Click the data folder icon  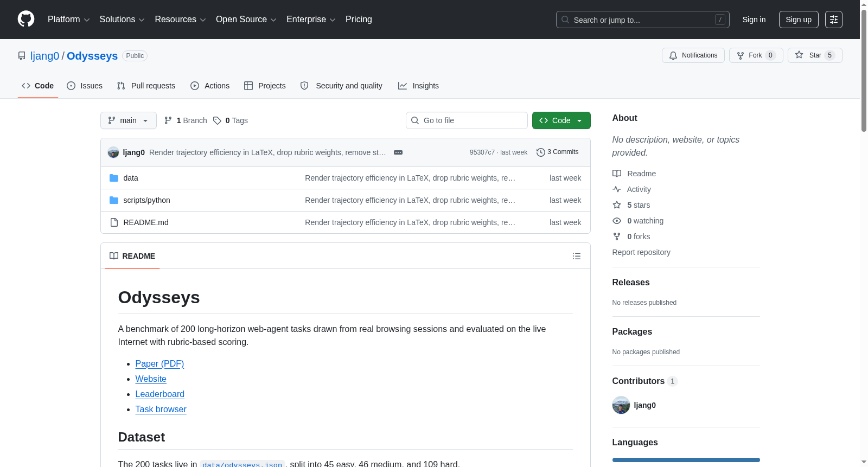[x=114, y=178]
